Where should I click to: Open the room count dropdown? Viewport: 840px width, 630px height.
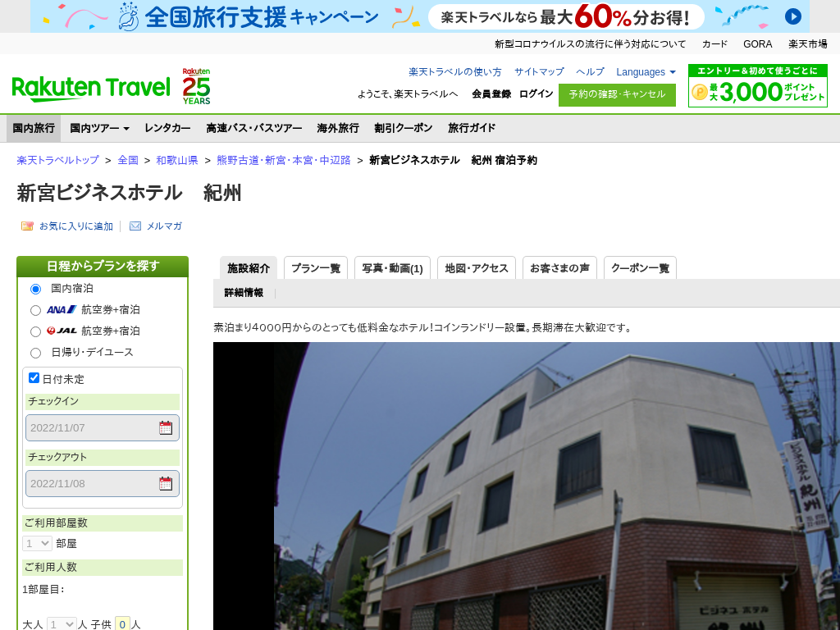point(37,543)
